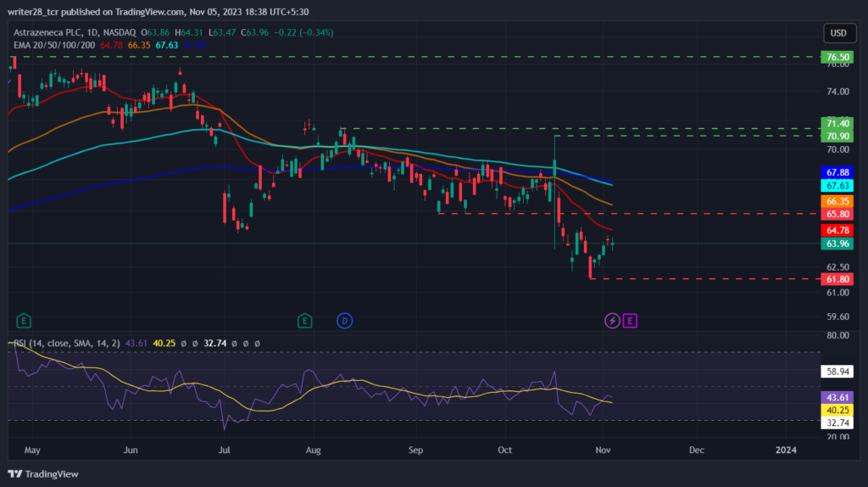Click the 74.00 price axis tick

click(837, 92)
